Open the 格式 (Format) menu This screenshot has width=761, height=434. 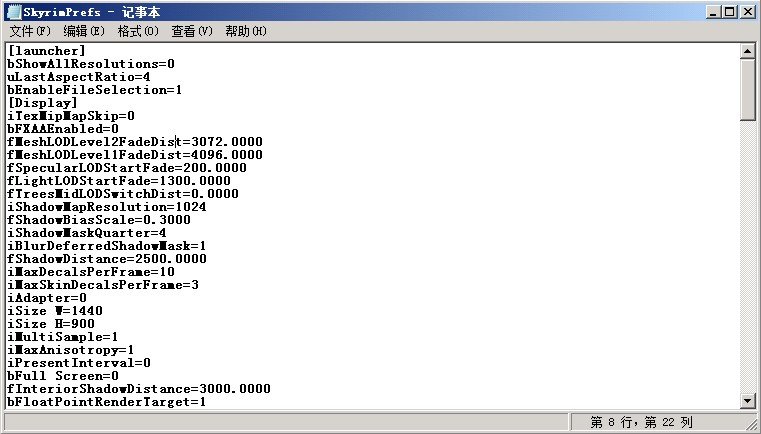point(138,31)
